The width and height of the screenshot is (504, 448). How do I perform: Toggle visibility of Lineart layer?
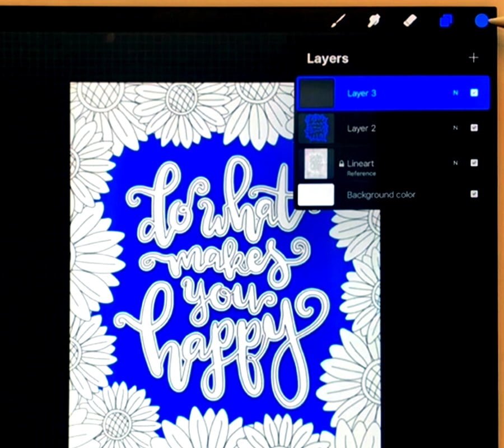click(x=474, y=162)
